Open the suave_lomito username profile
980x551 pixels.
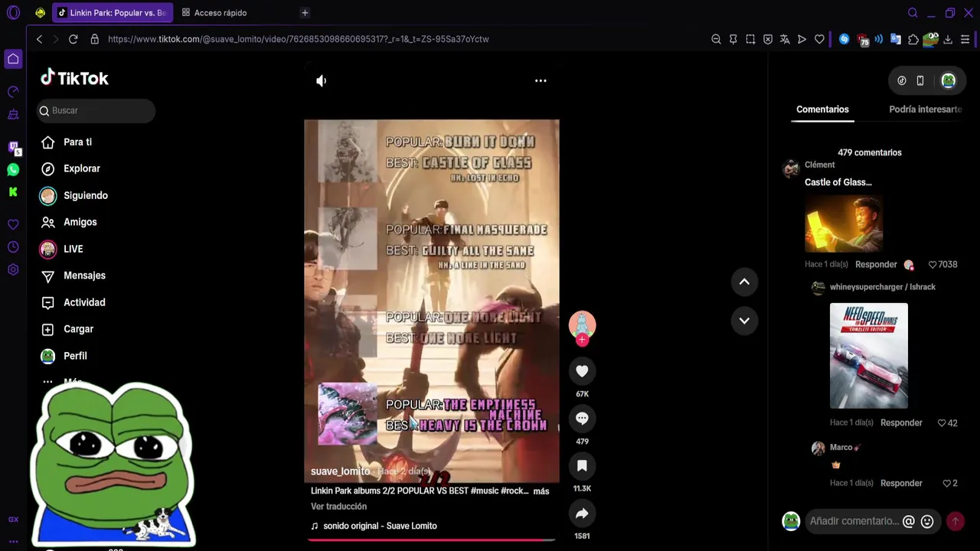340,471
